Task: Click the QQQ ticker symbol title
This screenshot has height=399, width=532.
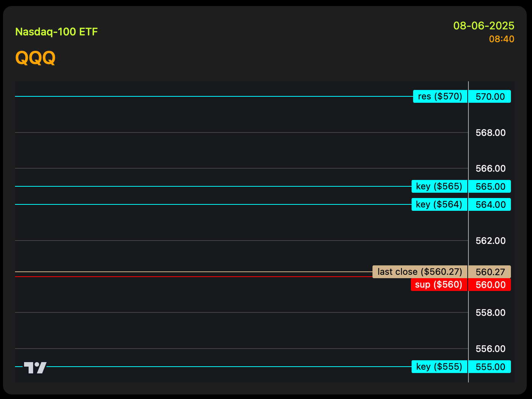Action: [35, 58]
